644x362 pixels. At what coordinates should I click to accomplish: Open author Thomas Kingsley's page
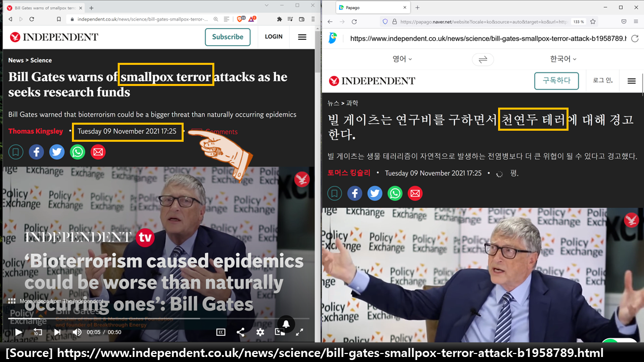point(36,131)
